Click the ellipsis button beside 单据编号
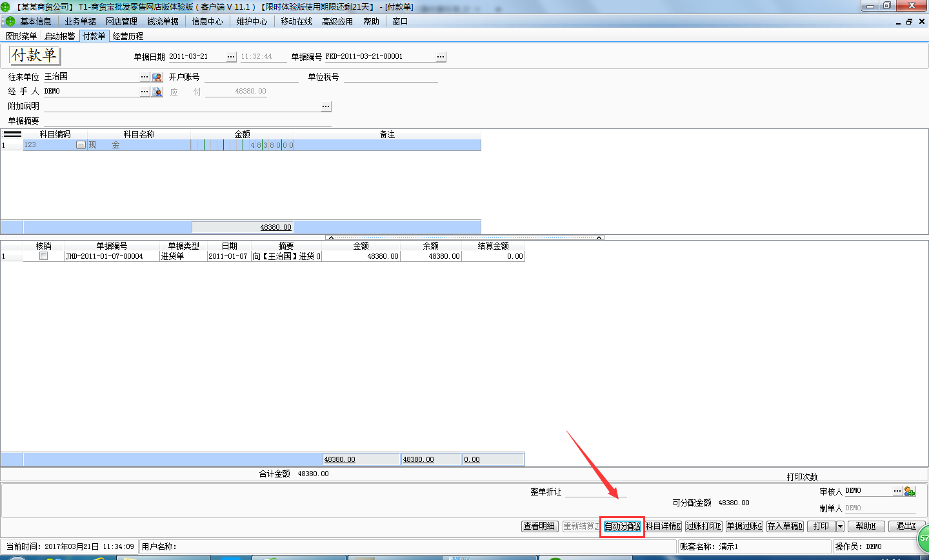The width and height of the screenshot is (929, 560). [441, 57]
